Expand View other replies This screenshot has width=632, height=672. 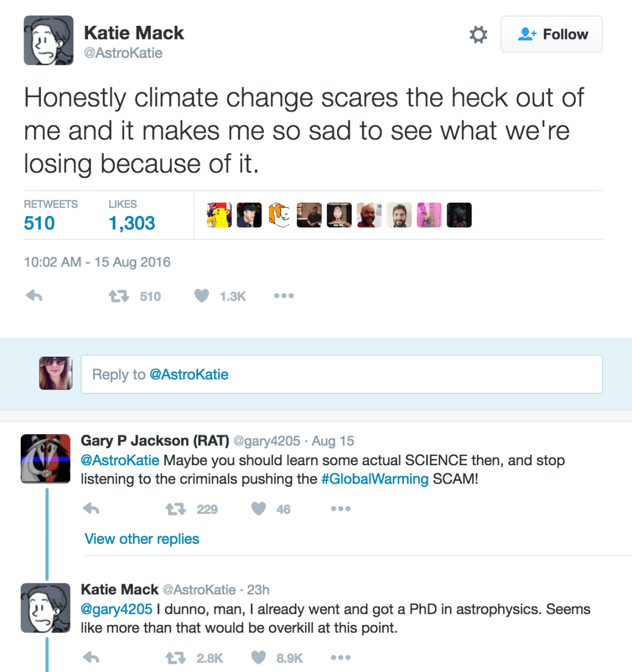point(142,539)
